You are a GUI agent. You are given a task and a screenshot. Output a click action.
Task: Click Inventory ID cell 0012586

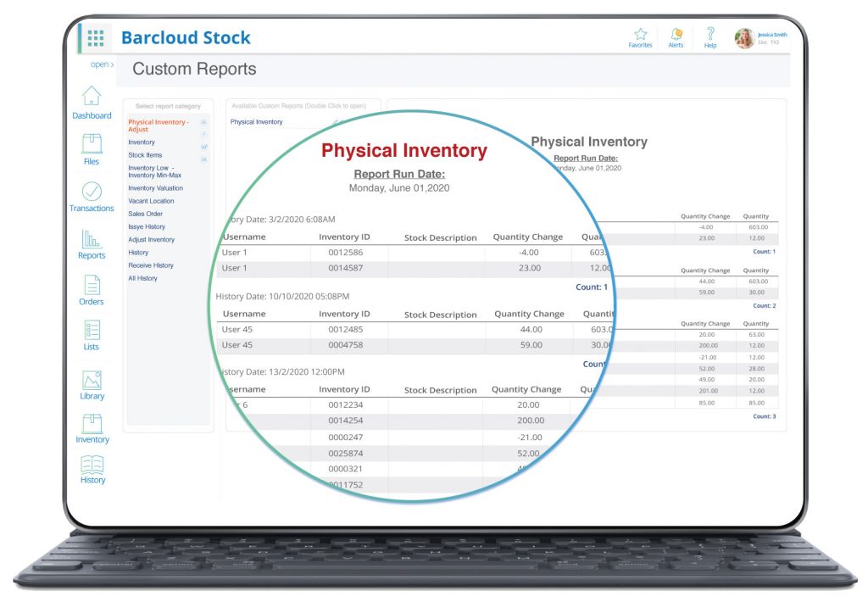click(346, 253)
